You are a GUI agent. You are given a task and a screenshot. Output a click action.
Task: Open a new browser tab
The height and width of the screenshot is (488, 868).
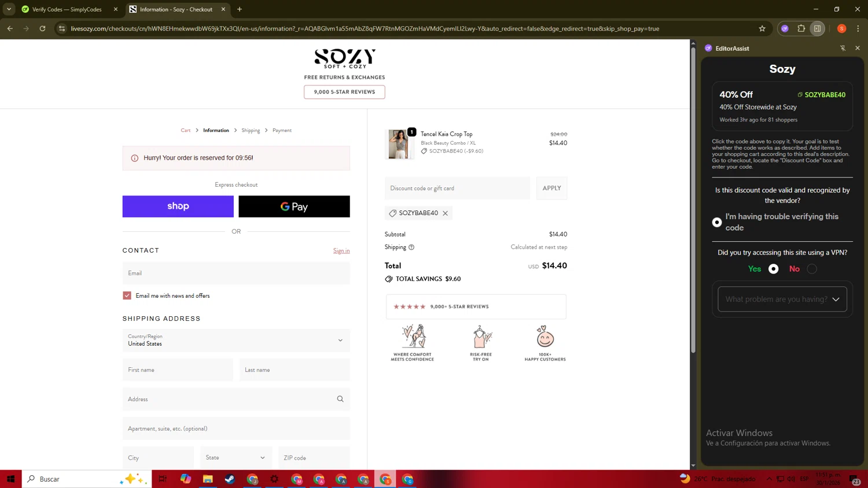click(x=240, y=9)
